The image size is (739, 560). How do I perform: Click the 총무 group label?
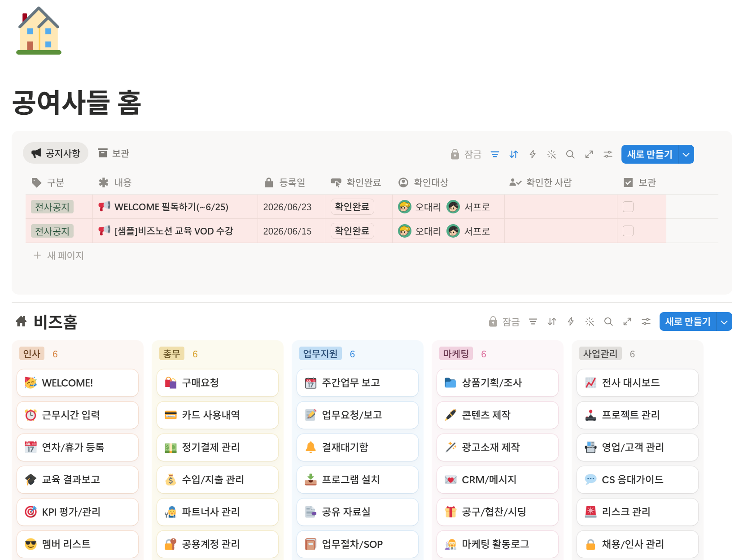point(172,354)
